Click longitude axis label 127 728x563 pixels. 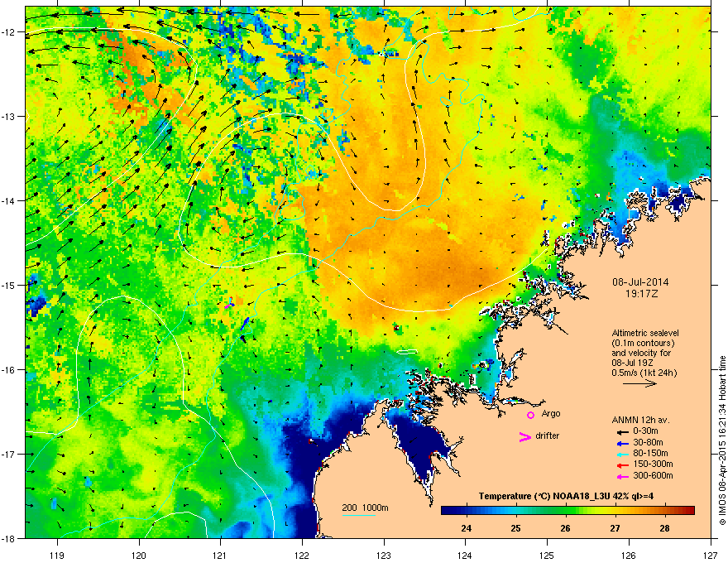pos(711,555)
